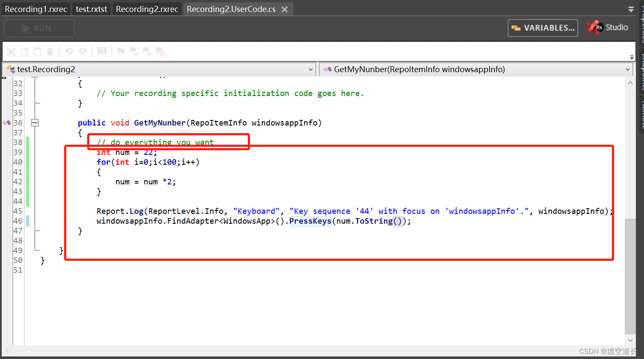Go to next bookmark flag icon
Screen dimensions: 644x359
click(x=147, y=52)
